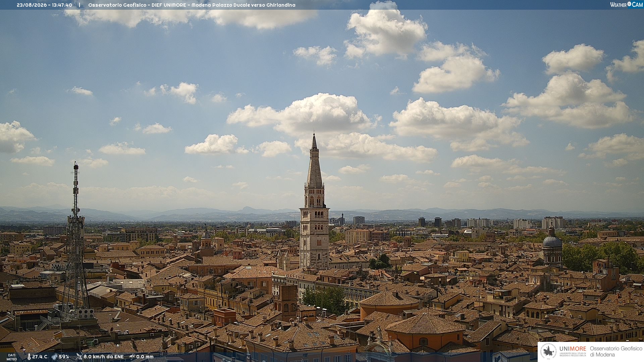Open the WeatherCam logo link

[626, 4]
